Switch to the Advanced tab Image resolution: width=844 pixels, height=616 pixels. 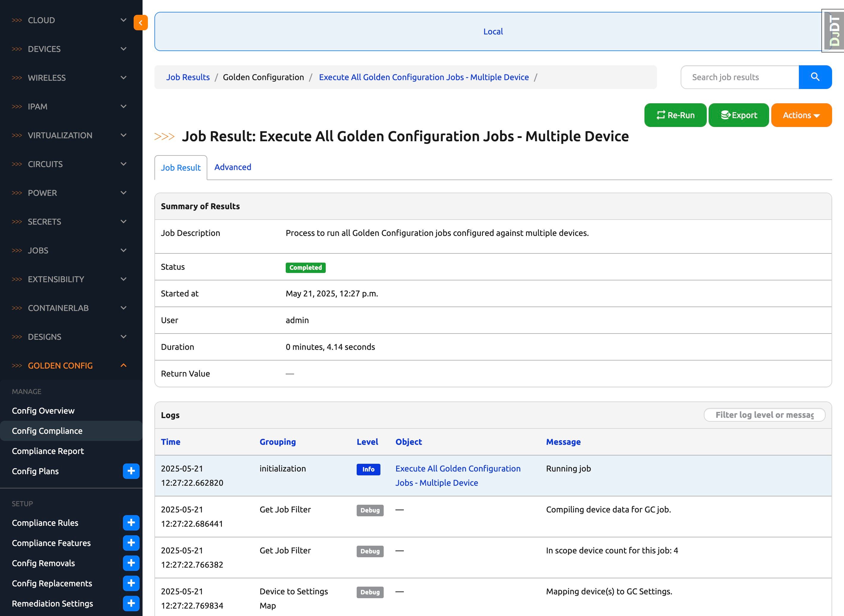point(233,167)
